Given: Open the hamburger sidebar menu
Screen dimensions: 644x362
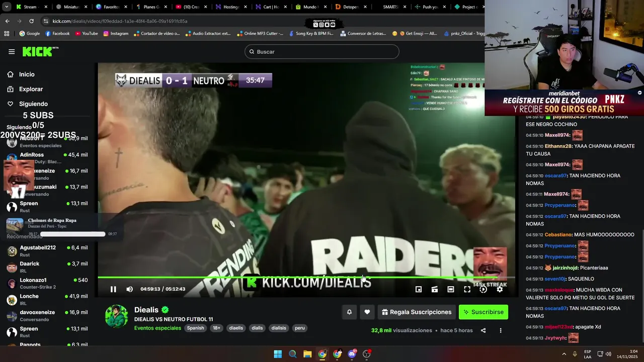Looking at the screenshot, I should tap(12, 52).
